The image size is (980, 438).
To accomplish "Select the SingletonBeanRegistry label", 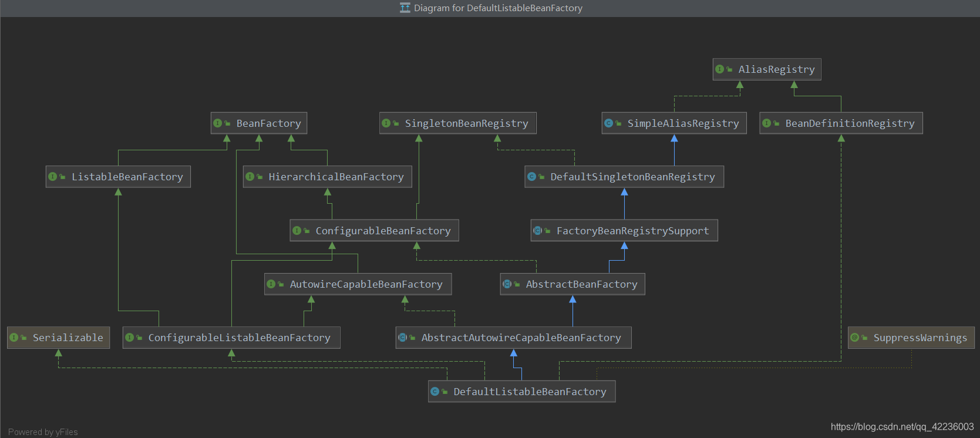I will (466, 123).
